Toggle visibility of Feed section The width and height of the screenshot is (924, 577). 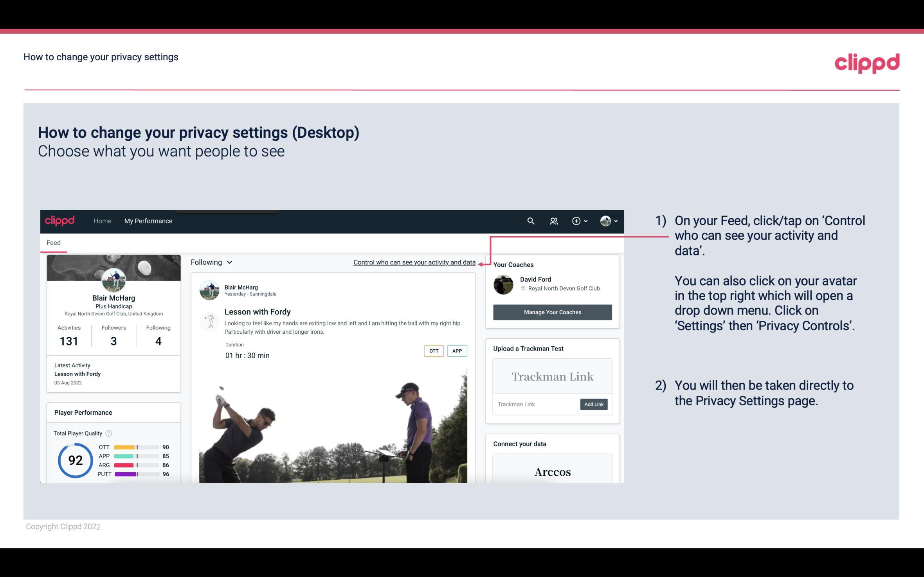click(53, 243)
